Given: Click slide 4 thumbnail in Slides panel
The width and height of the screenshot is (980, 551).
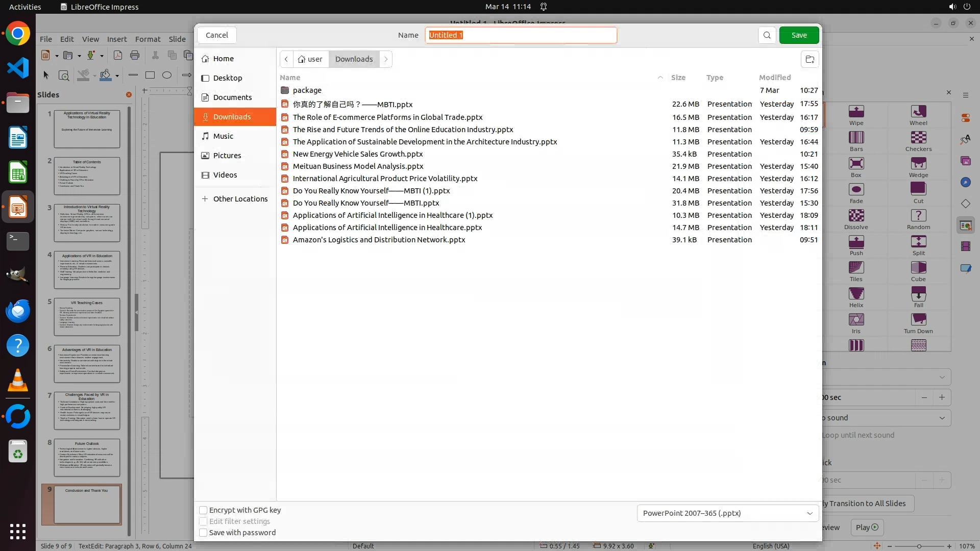Looking at the screenshot, I should click(x=87, y=270).
